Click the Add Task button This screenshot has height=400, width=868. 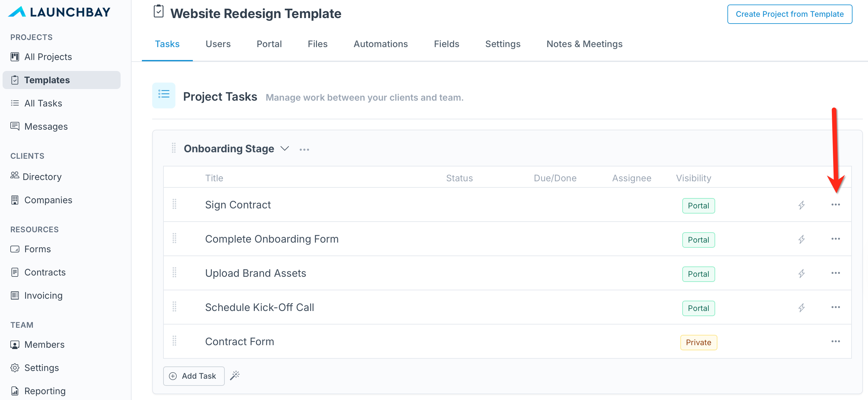(194, 376)
